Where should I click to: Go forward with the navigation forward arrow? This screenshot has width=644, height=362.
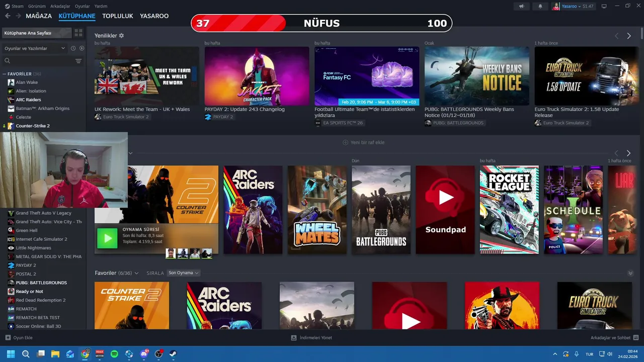(x=18, y=16)
